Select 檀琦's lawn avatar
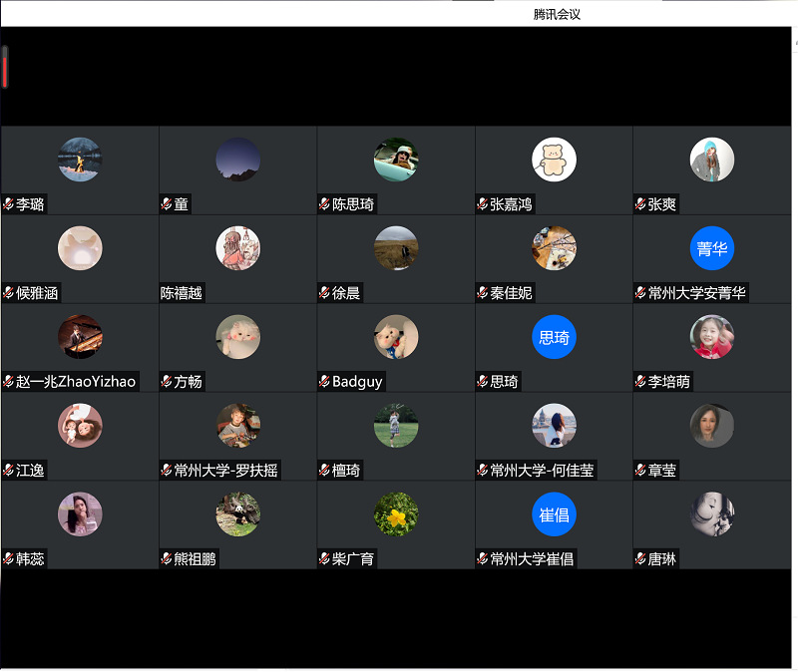 pos(396,426)
